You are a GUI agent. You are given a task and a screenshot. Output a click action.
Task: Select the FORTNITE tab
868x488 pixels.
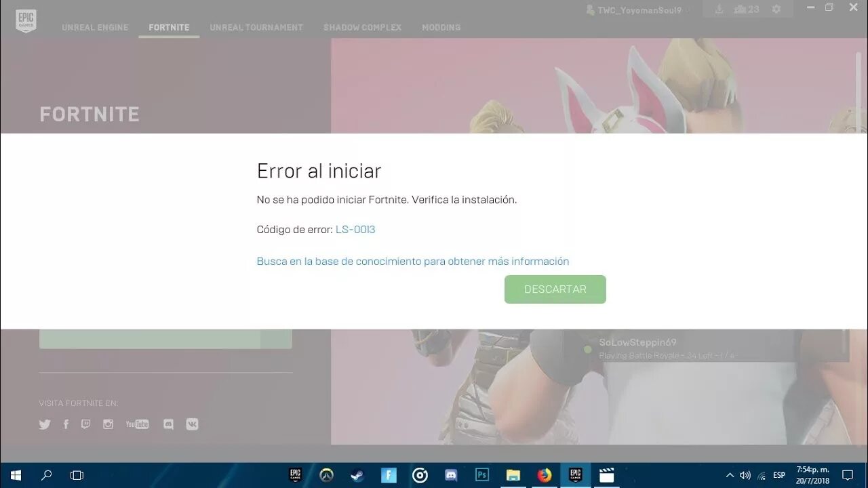pyautogui.click(x=169, y=28)
